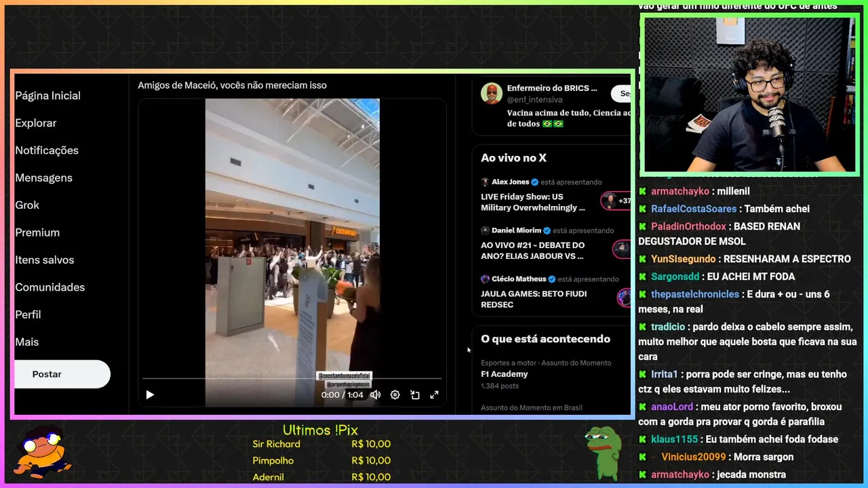Play the Maceió mall video
This screenshot has width=868, height=488.
tap(150, 394)
